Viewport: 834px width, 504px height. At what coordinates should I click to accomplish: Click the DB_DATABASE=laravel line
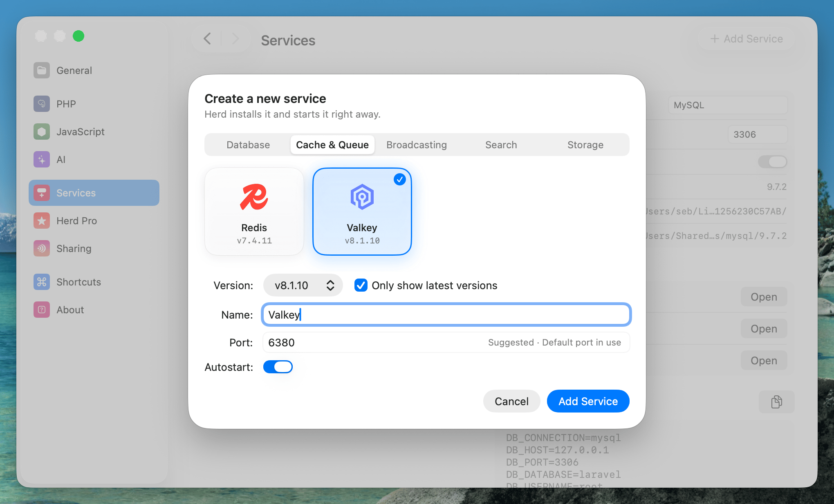pyautogui.click(x=563, y=475)
